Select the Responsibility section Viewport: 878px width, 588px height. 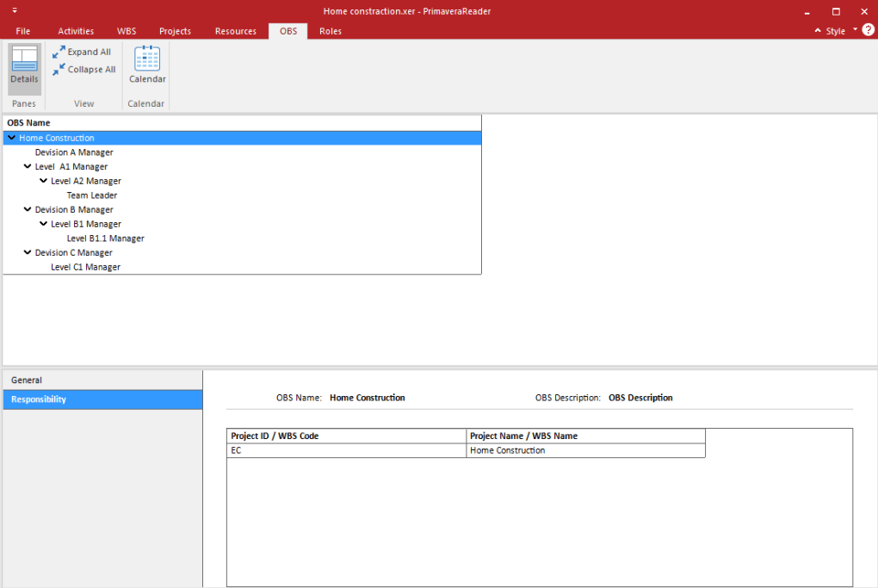coord(39,399)
